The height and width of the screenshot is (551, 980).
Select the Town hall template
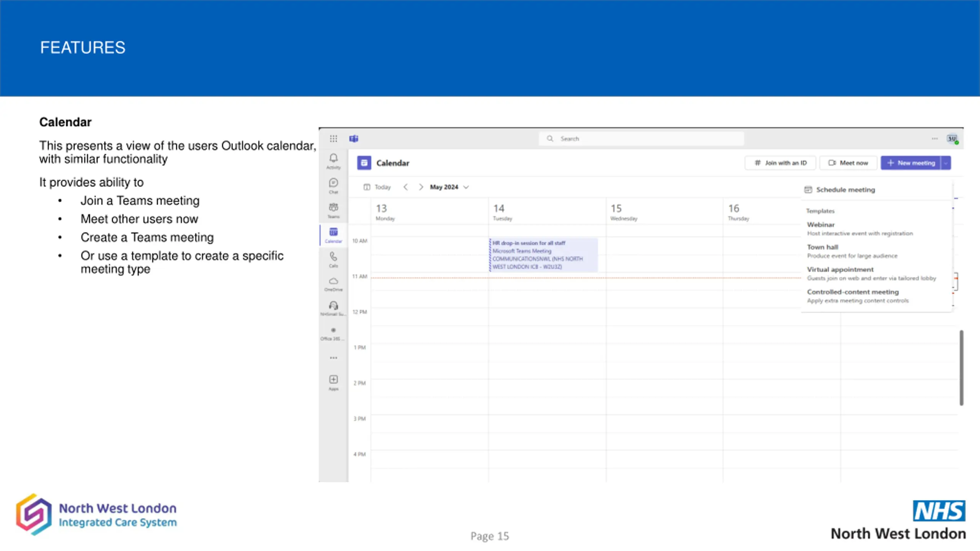click(852, 251)
